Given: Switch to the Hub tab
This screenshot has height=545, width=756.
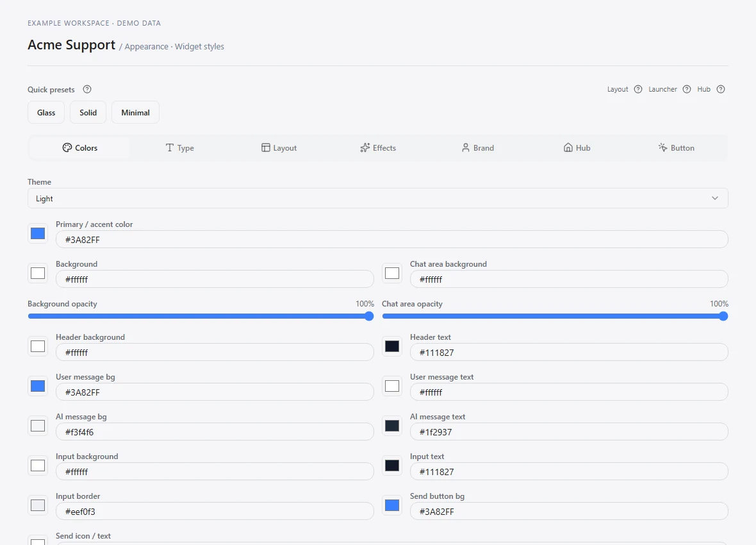Looking at the screenshot, I should click(577, 147).
